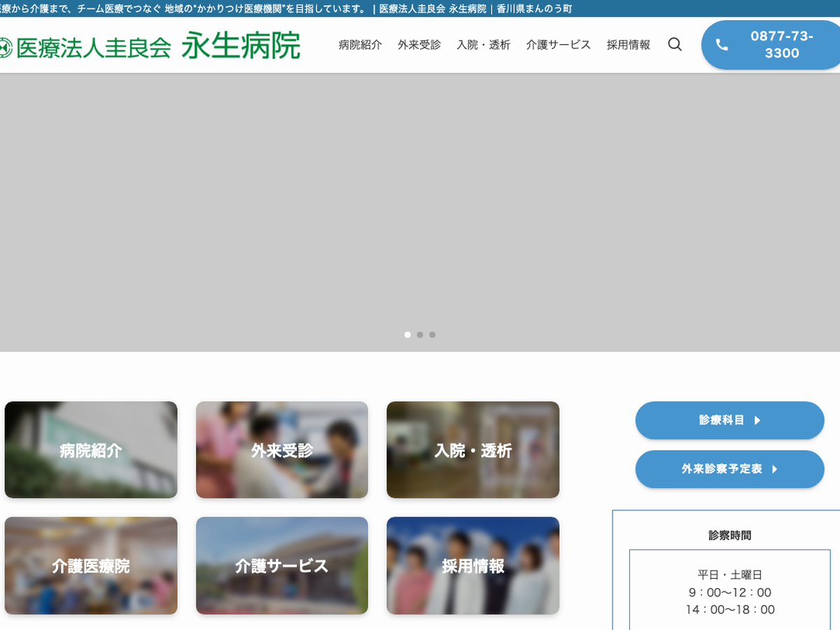
Task: Go to 介護サービス in the top menu
Action: point(558,45)
